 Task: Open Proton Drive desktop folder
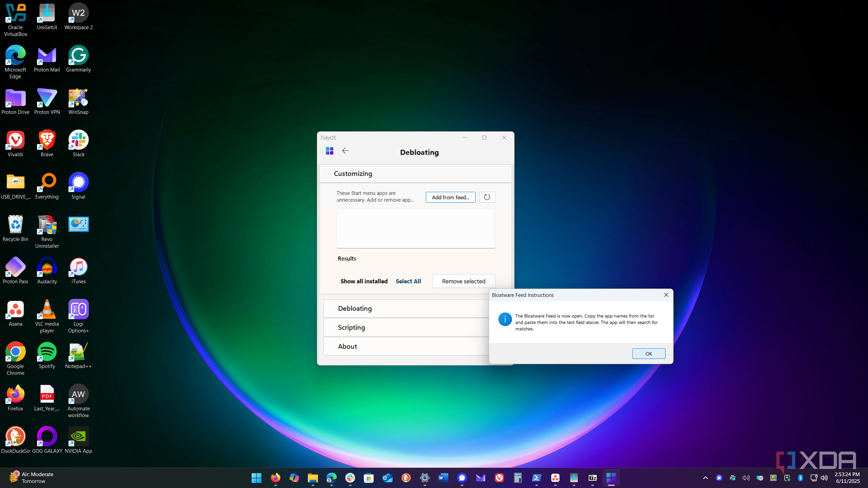(16, 101)
